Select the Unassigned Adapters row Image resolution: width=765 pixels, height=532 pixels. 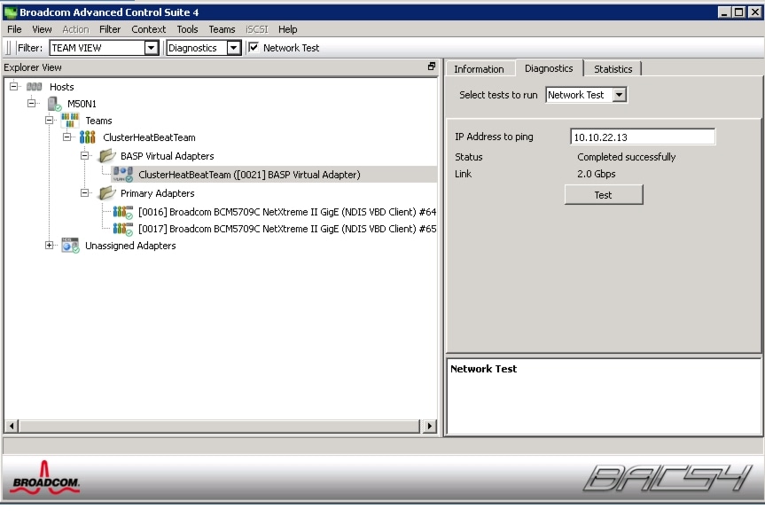pyautogui.click(x=130, y=246)
